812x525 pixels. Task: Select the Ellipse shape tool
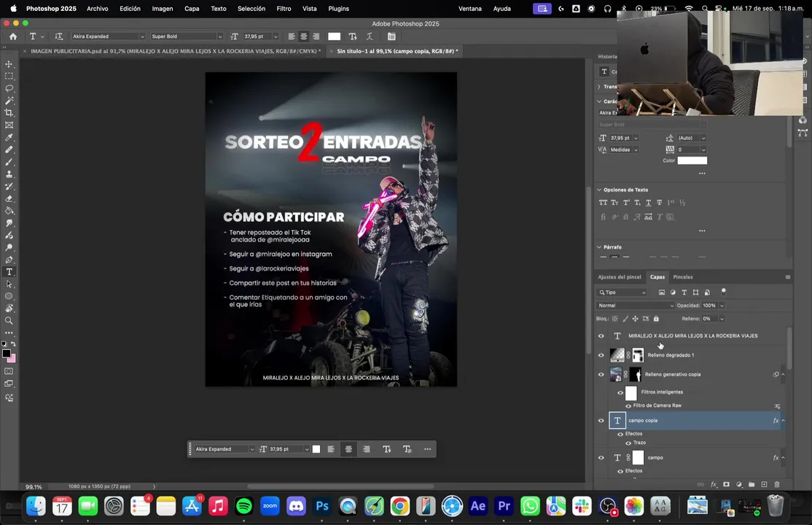coord(9,297)
